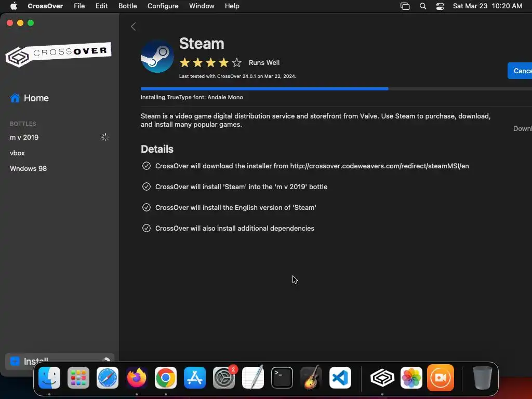Open Spotlight search in menu bar
This screenshot has height=399, width=532.
(x=423, y=6)
